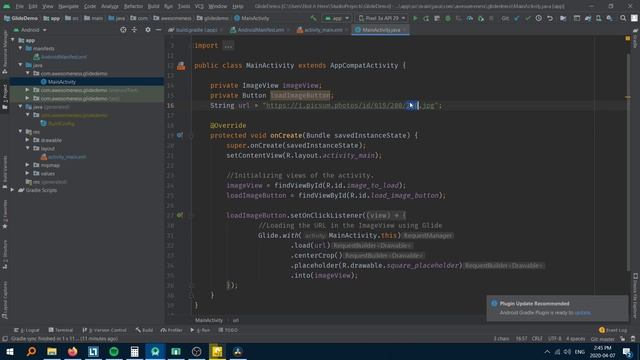Click the GlideDemo breadcrumb

[20, 18]
